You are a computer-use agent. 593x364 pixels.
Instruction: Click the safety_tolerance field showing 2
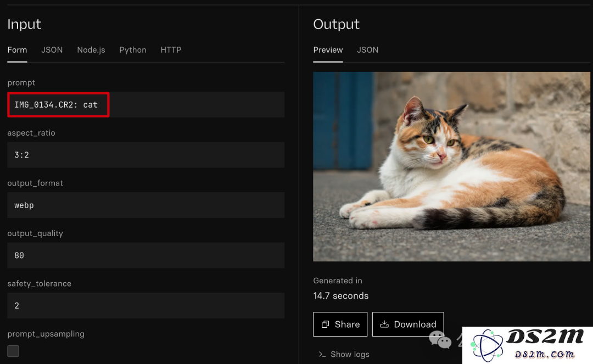(146, 305)
